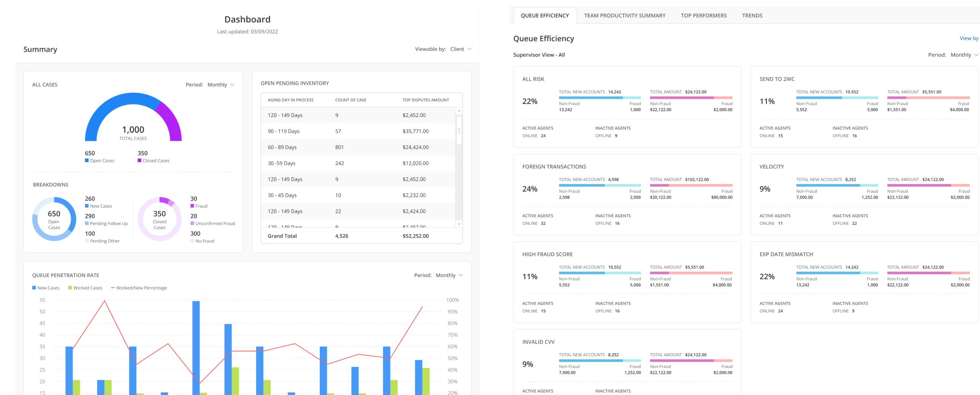980x395 pixels.
Task: Click No Fraud legend item
Action: coord(202,241)
